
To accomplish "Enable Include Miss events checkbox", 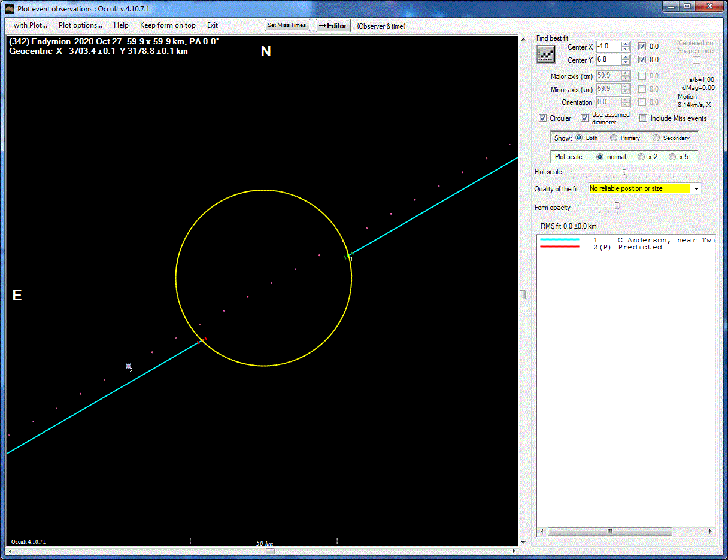I will (644, 118).
